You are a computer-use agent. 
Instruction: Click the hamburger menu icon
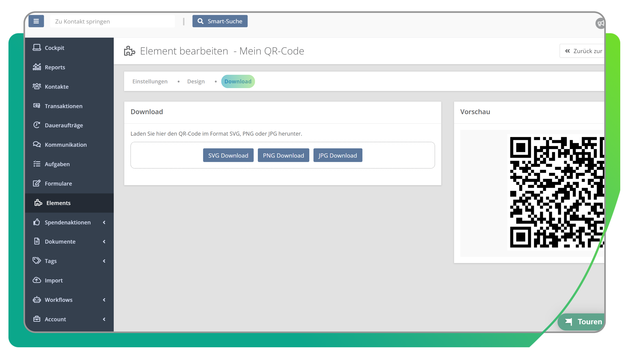pos(36,21)
